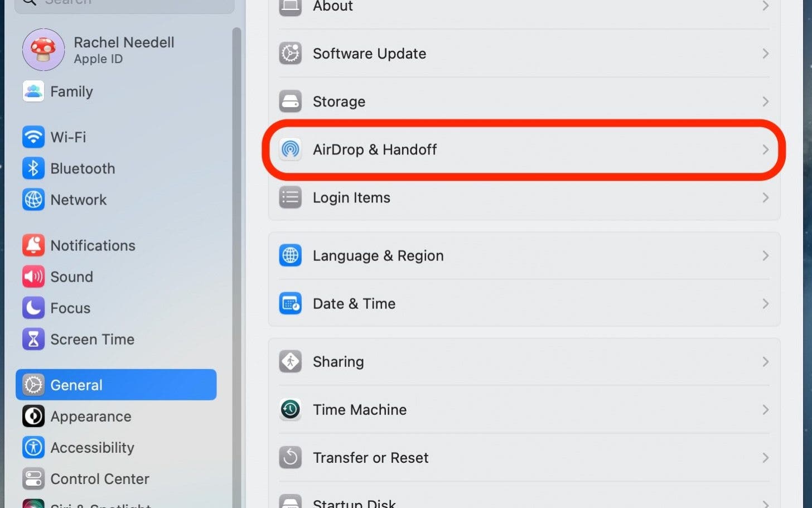Click the Wi-Fi icon in sidebar
The width and height of the screenshot is (812, 508).
[33, 137]
